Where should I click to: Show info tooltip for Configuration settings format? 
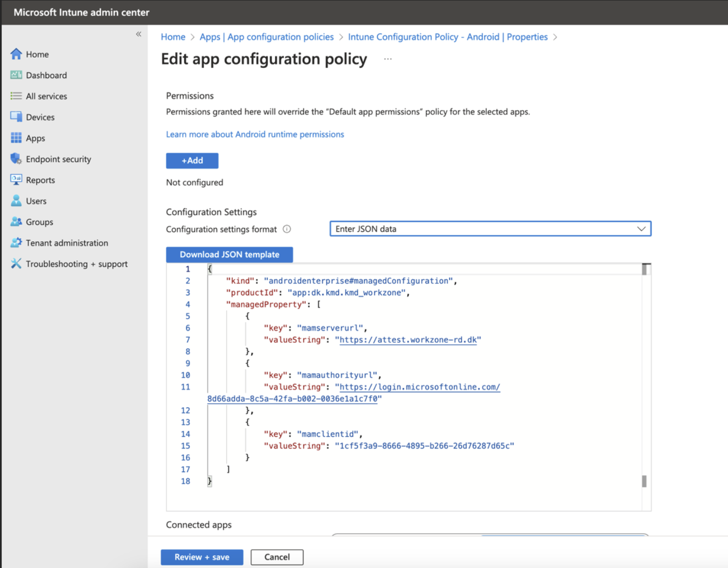pos(287,229)
